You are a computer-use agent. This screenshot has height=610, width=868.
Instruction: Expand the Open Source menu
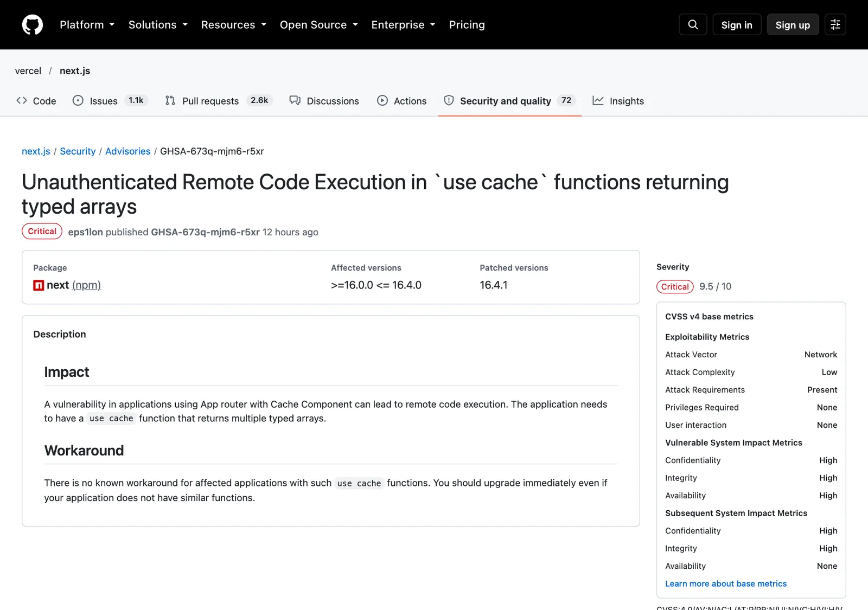(x=319, y=25)
